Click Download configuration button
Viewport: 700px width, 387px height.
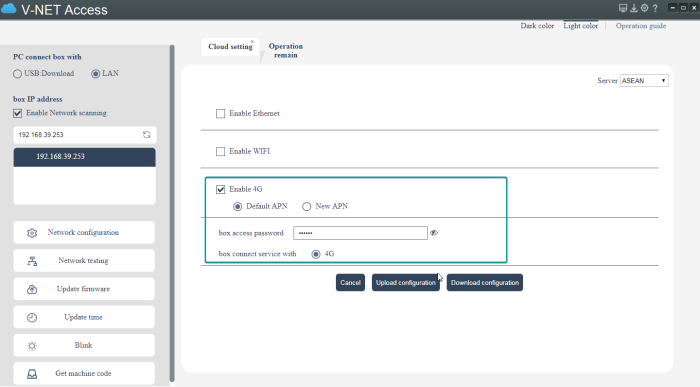tap(485, 283)
